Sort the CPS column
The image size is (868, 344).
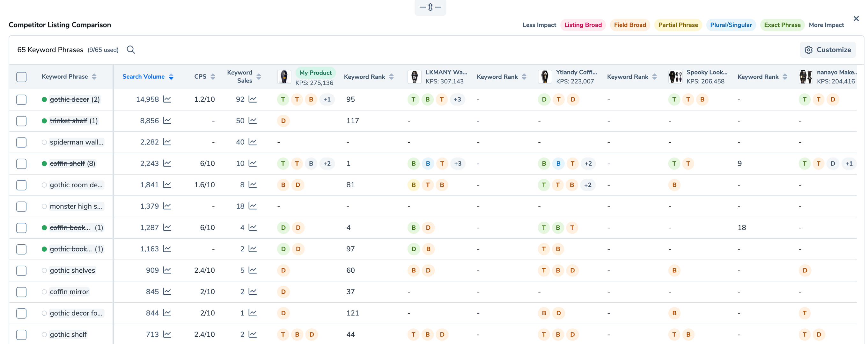tap(213, 77)
